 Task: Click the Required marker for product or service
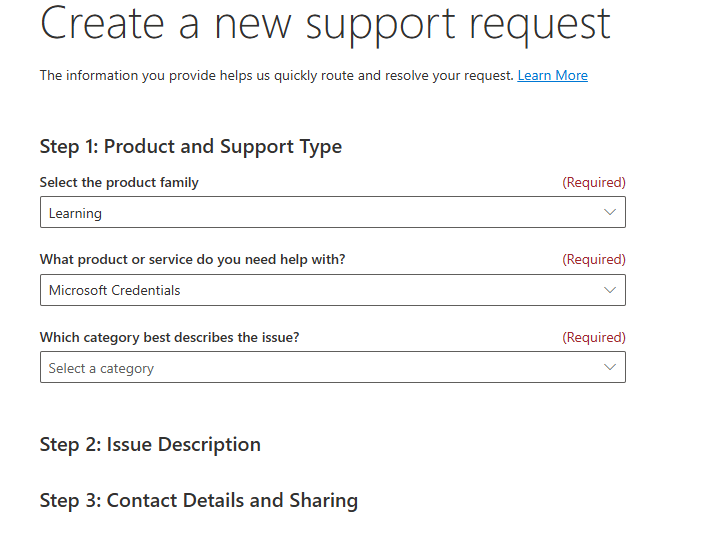pos(594,260)
